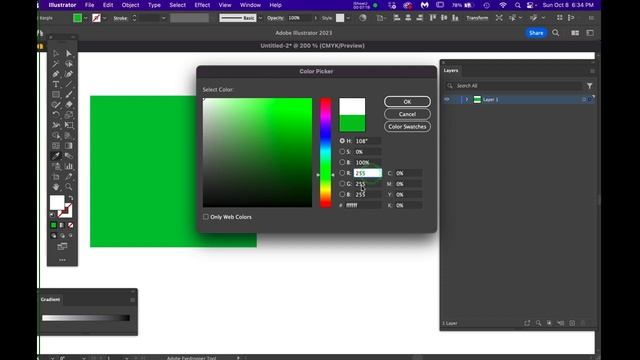Open the Stroke weight dropdown
This screenshot has height=360, width=640.
coord(163,18)
